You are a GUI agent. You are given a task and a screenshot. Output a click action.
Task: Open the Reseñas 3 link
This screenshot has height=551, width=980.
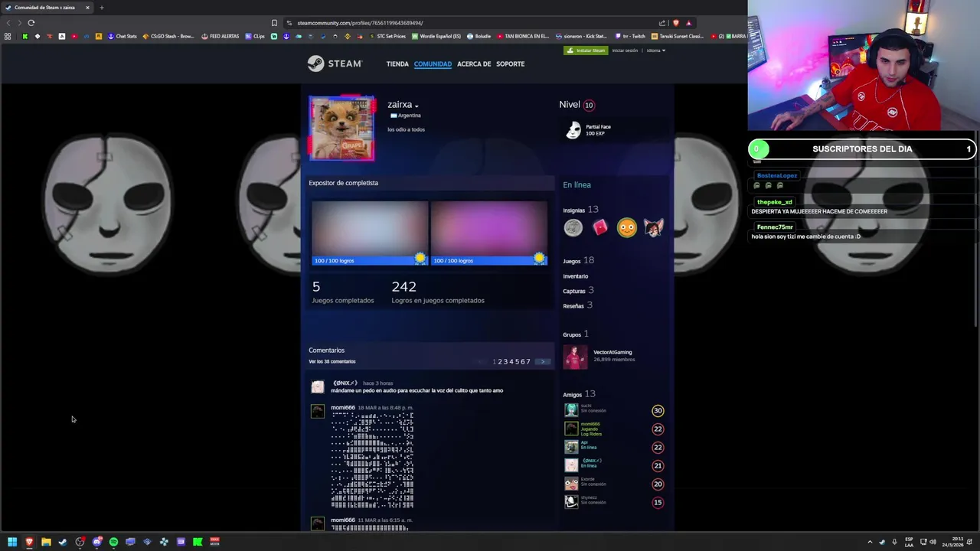coord(577,305)
